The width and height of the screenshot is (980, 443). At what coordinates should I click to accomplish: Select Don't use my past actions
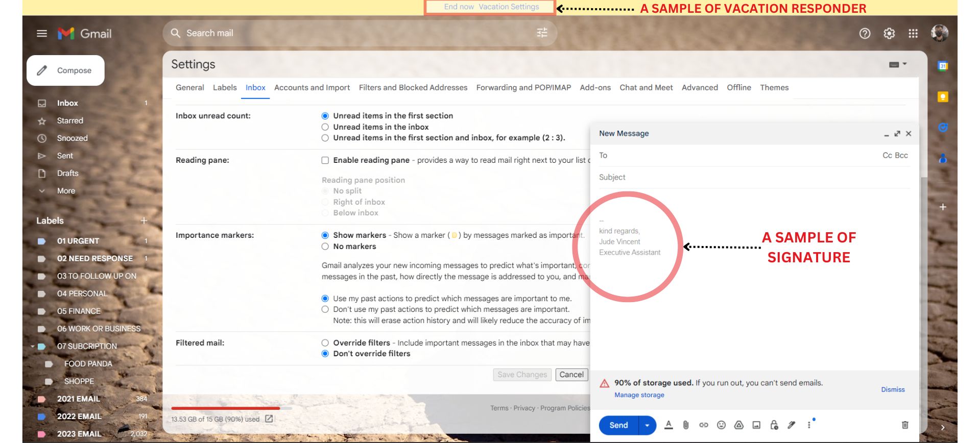(x=325, y=309)
